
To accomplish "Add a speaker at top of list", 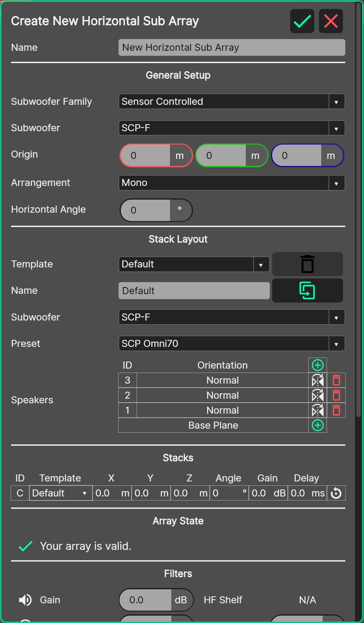I will [x=318, y=365].
